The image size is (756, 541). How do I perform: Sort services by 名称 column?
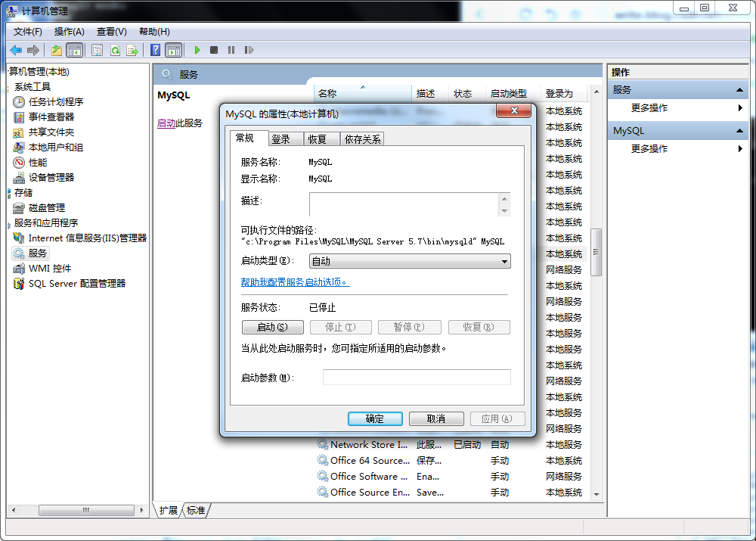363,93
